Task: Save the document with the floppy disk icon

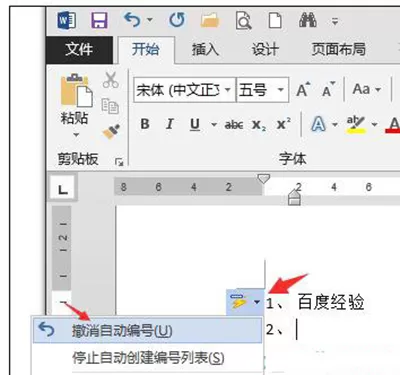Action: [x=99, y=20]
